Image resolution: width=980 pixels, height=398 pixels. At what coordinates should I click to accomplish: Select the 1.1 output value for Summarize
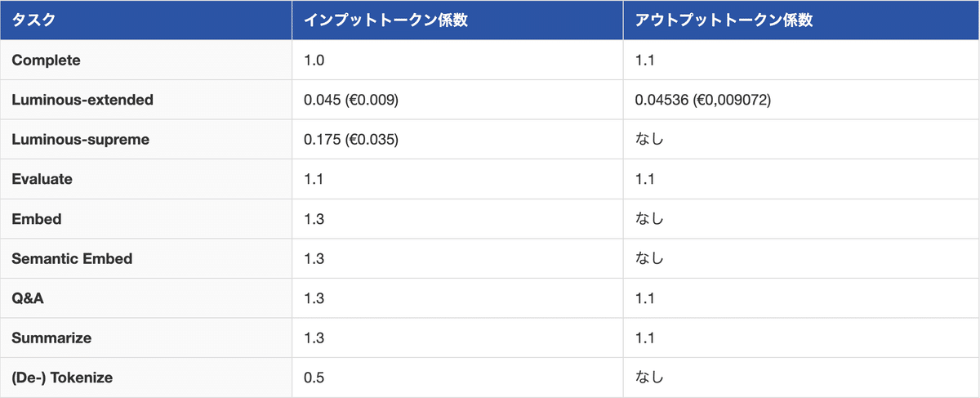644,338
